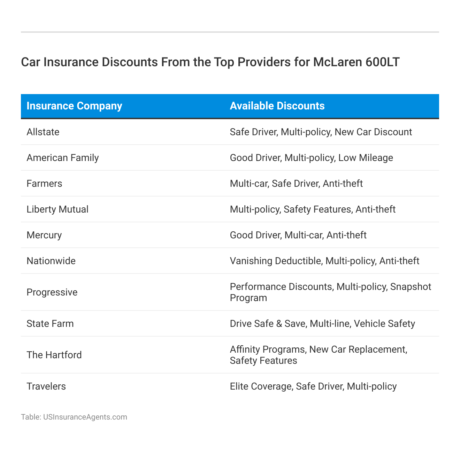Select the Performance Discounts Snapshot Program cell
The image size is (460, 476).
point(330,292)
